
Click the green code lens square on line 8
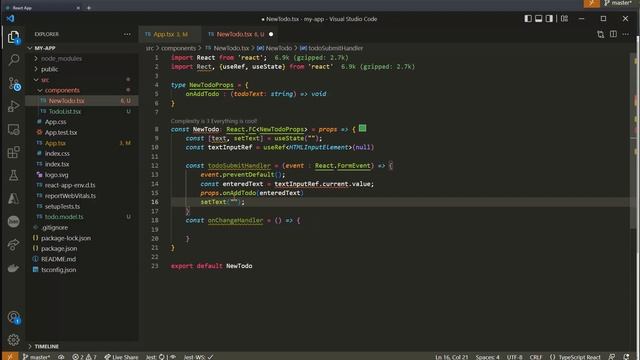(362, 128)
